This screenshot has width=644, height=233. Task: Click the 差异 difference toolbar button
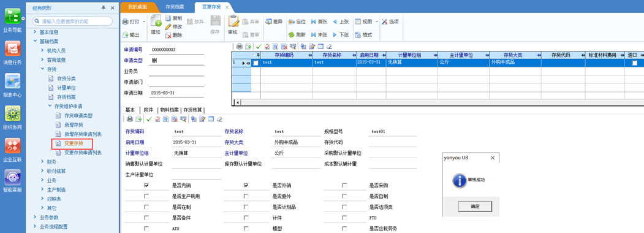pyautogui.click(x=274, y=22)
